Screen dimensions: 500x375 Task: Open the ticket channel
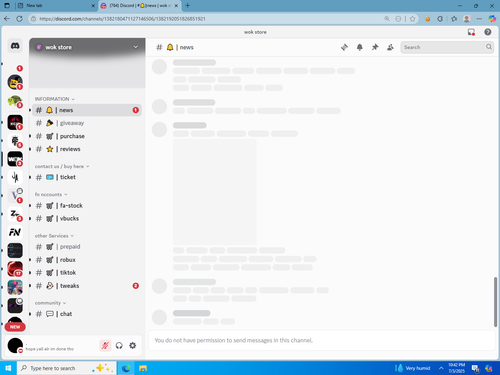pos(87,177)
